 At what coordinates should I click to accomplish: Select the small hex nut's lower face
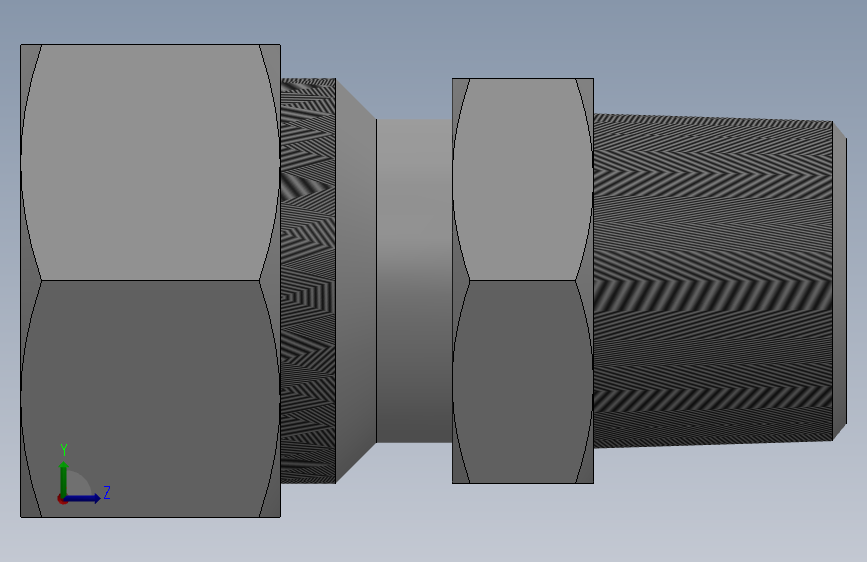tap(523, 382)
